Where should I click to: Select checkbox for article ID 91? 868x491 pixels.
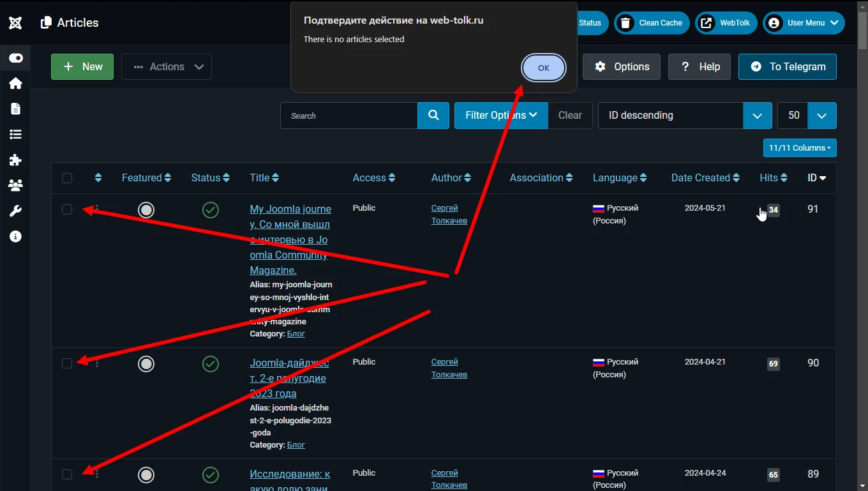click(x=67, y=209)
